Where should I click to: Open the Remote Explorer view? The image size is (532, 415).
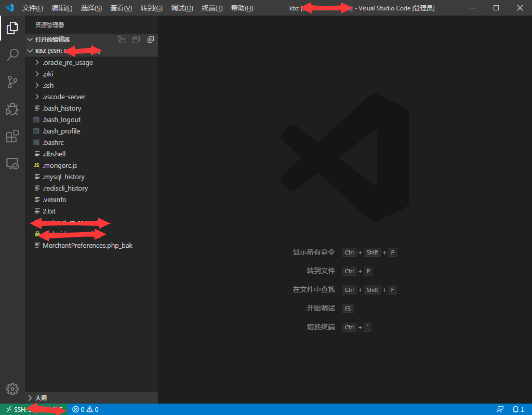coord(12,163)
